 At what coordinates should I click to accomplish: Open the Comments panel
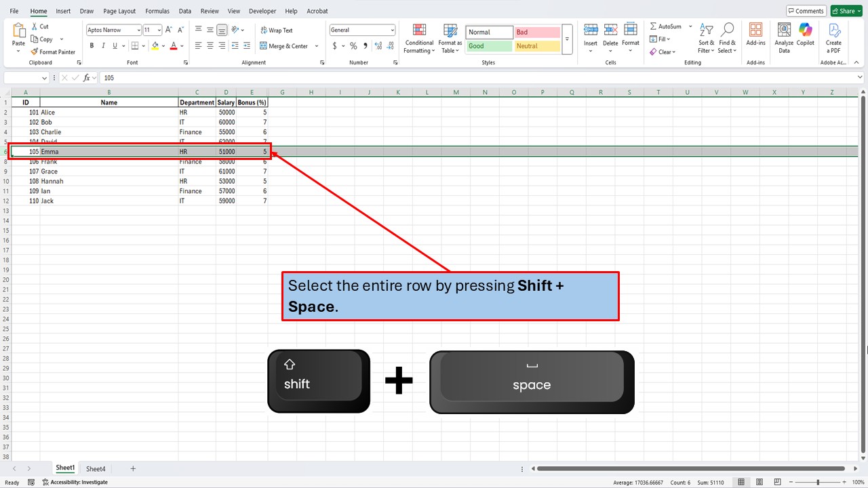click(x=806, y=10)
